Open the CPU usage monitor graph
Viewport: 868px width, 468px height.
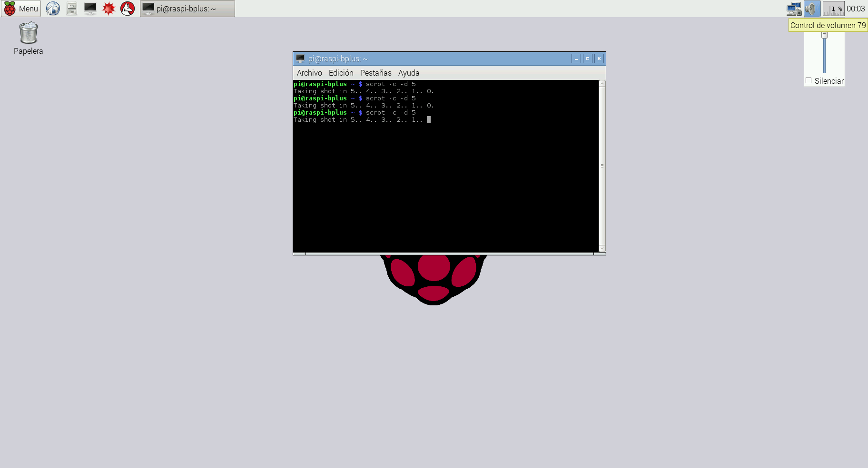[x=833, y=9]
